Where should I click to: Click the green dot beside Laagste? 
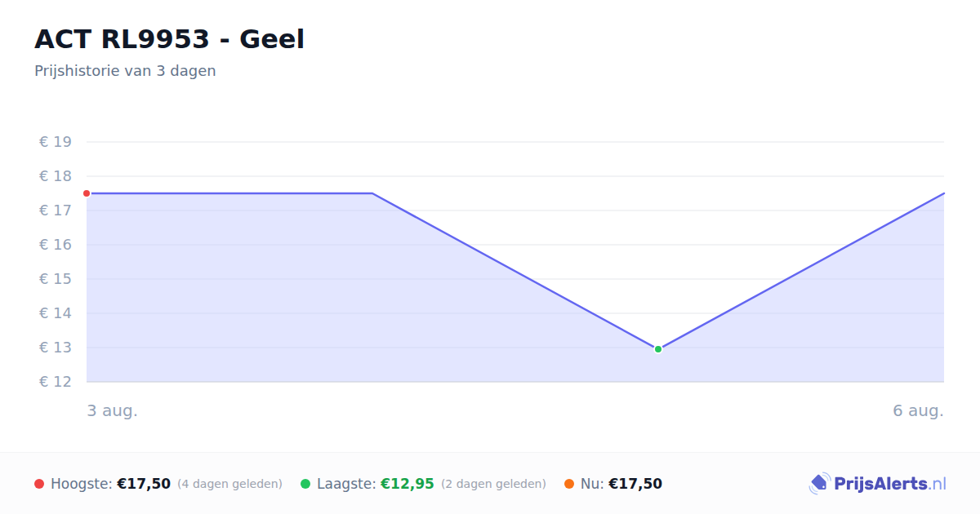point(305,484)
